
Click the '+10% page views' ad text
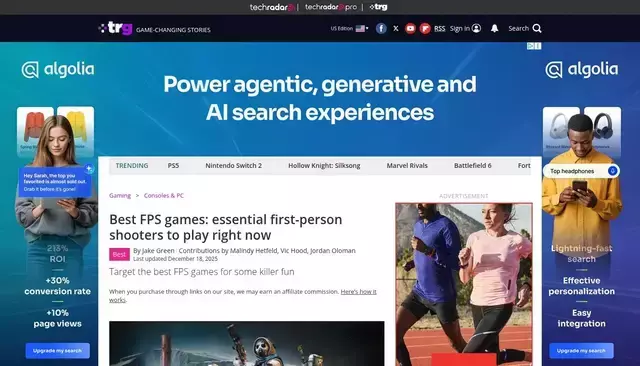coord(58,318)
